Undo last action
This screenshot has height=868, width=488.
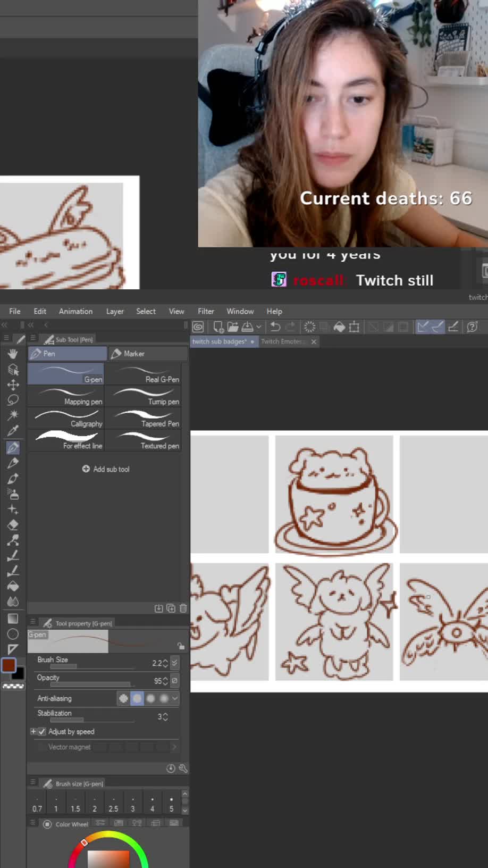(275, 327)
